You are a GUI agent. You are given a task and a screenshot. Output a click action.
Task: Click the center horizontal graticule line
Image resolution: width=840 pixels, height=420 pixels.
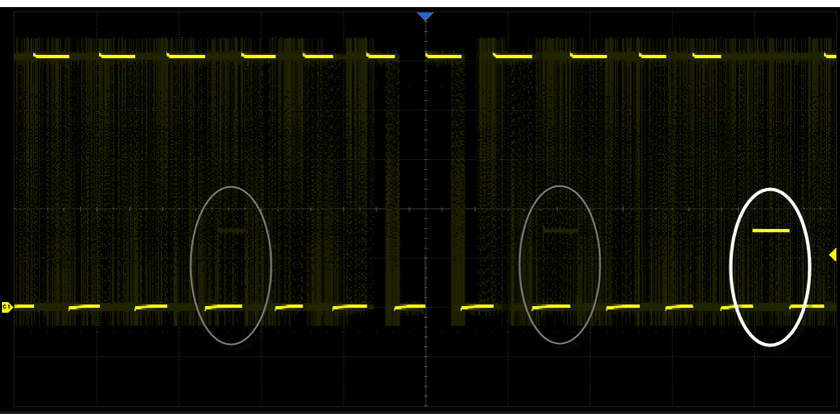(x=300, y=209)
